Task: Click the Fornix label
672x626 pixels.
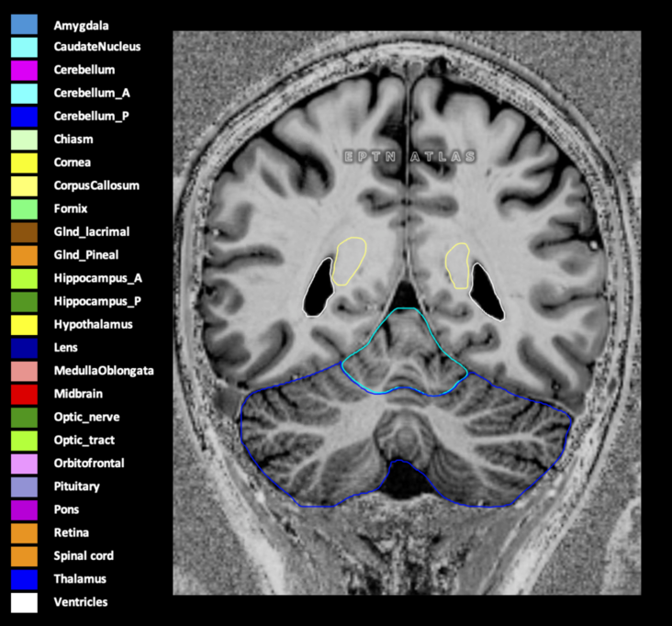Action: 71,208
